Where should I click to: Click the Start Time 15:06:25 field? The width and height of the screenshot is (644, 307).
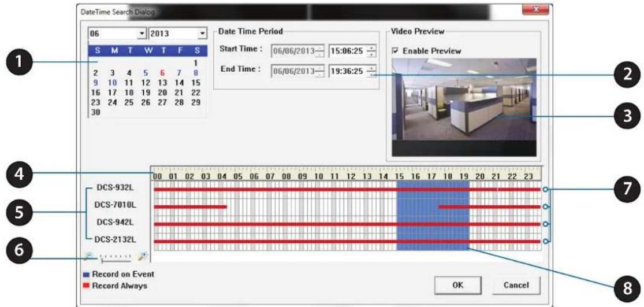(x=352, y=51)
